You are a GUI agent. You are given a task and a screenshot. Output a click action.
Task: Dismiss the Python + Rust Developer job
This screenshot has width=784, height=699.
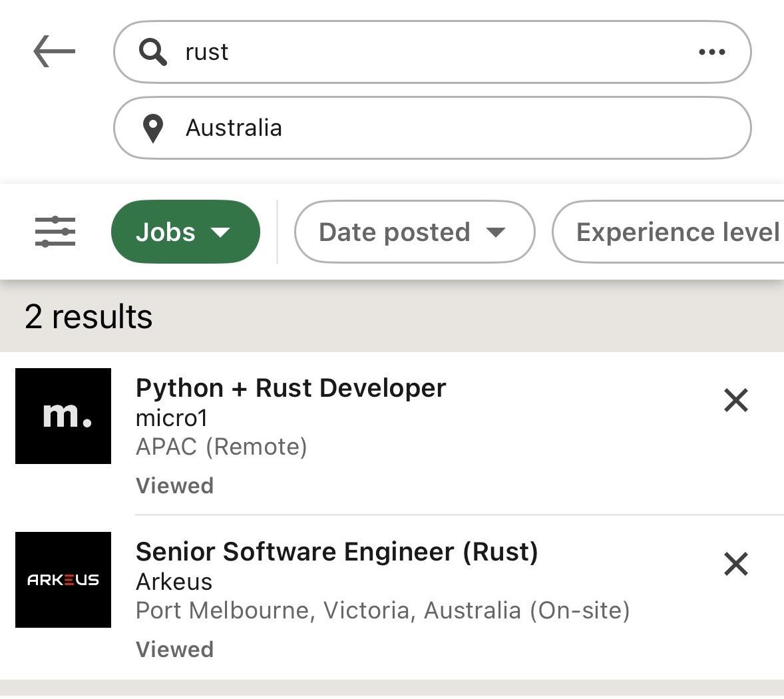735,401
